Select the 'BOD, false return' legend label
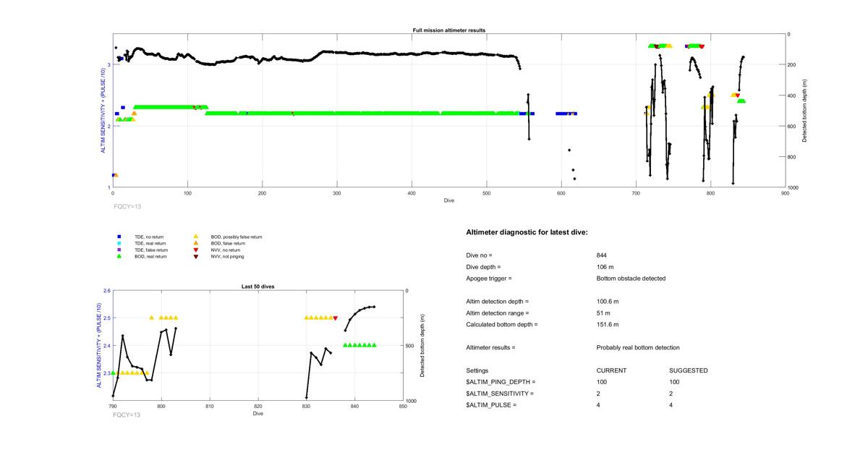 point(228,243)
